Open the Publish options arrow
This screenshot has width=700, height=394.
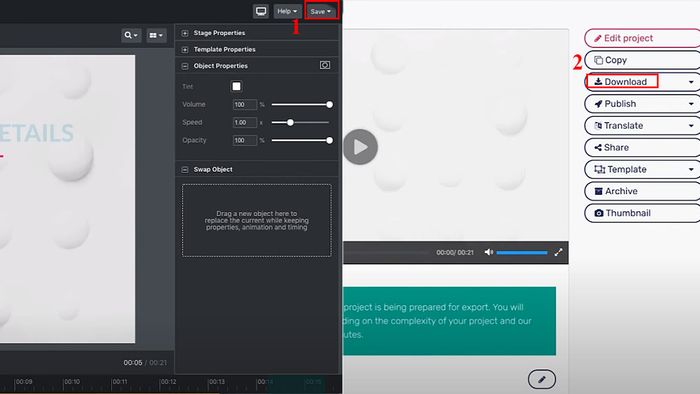click(691, 104)
